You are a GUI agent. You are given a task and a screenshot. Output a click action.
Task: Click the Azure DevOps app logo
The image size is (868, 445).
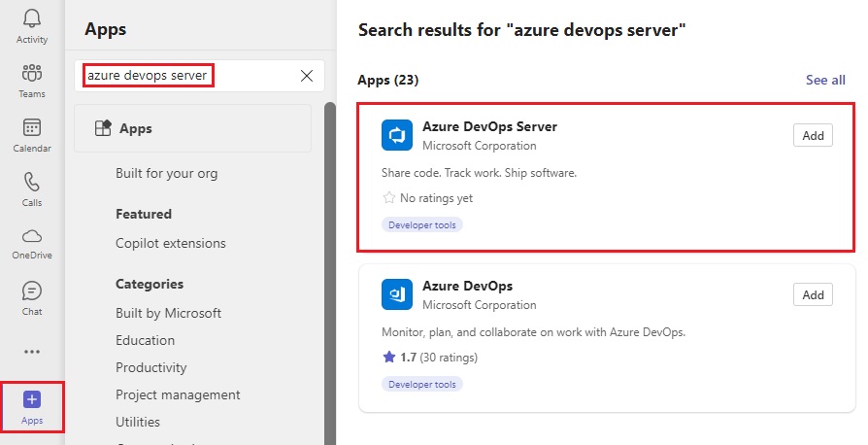397,294
